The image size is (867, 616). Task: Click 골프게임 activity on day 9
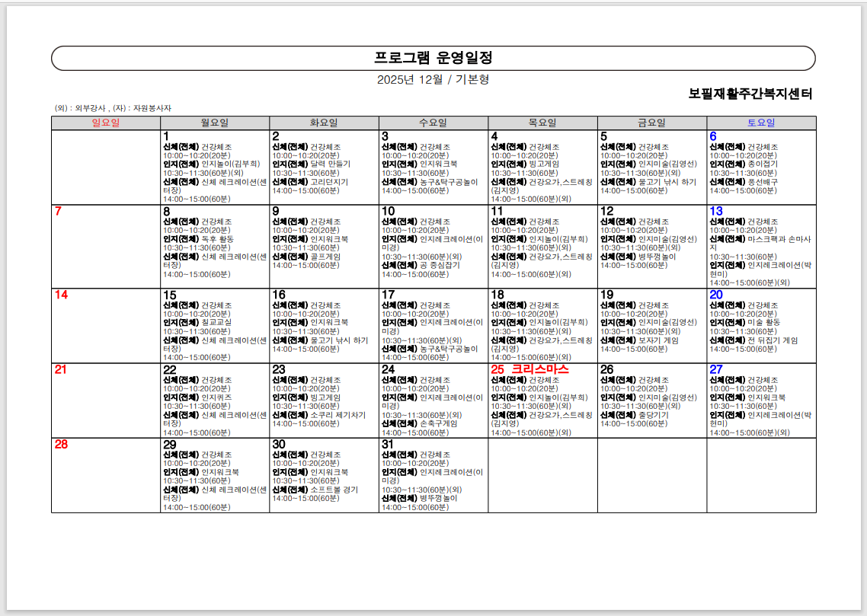[325, 257]
